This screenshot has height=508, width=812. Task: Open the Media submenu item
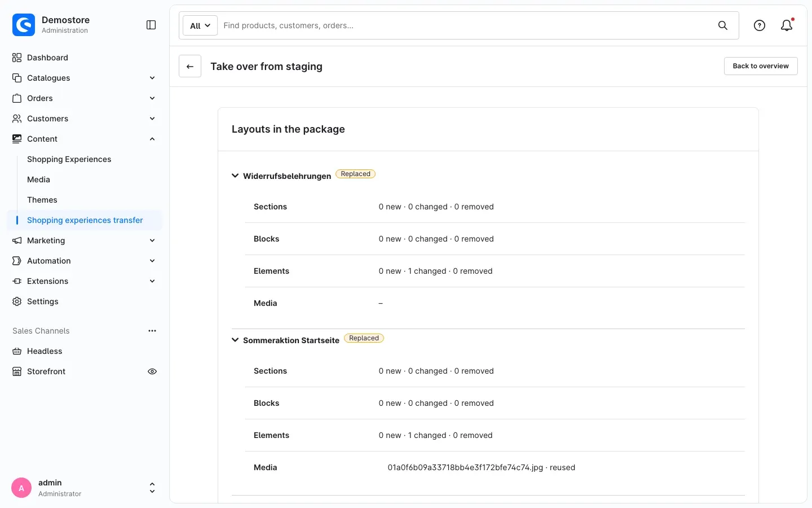tap(38, 179)
